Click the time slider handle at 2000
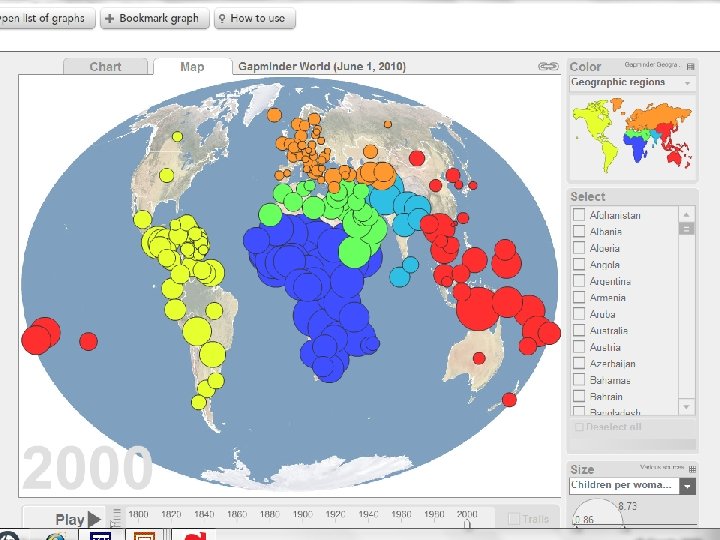 [467, 524]
